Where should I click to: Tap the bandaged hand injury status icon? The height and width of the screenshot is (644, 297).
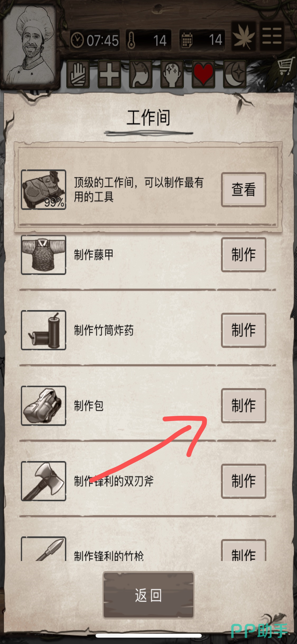coord(78,74)
